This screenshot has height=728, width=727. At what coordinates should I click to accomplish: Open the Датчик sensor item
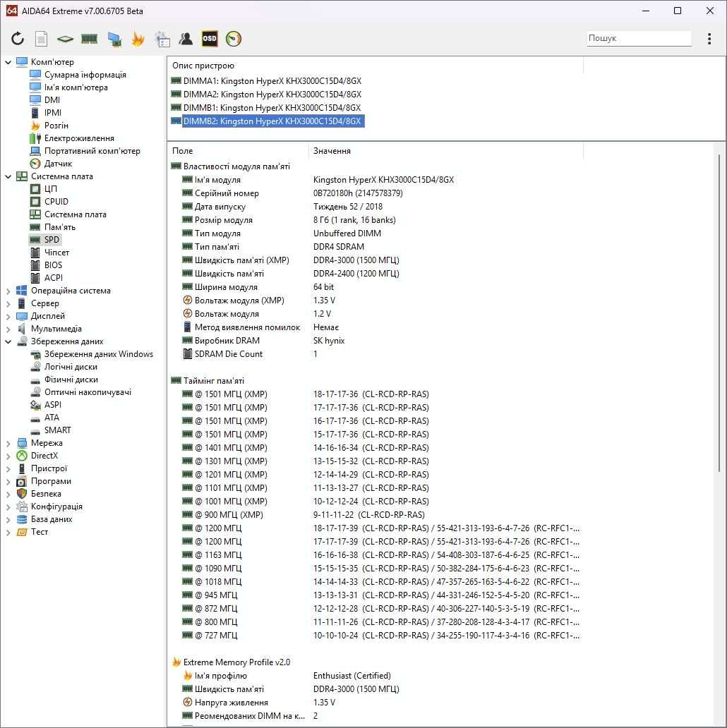(x=58, y=164)
